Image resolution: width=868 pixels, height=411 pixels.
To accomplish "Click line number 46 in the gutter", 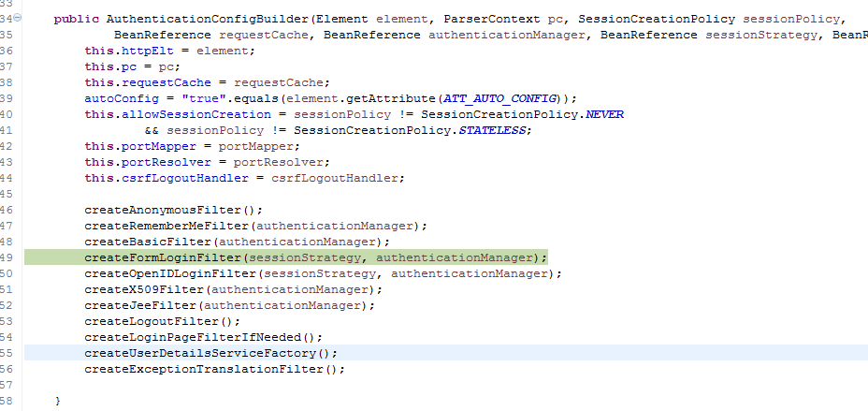I will (x=7, y=211).
